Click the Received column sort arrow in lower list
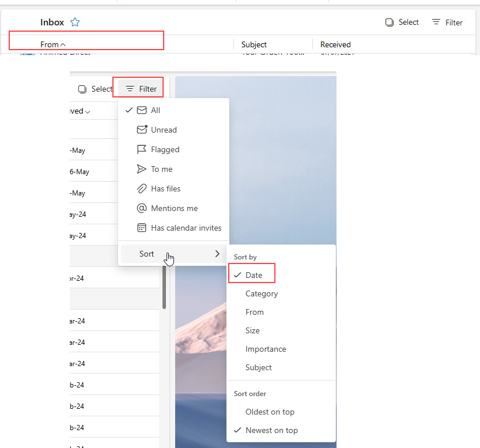This screenshot has height=448, width=480. 88,112
